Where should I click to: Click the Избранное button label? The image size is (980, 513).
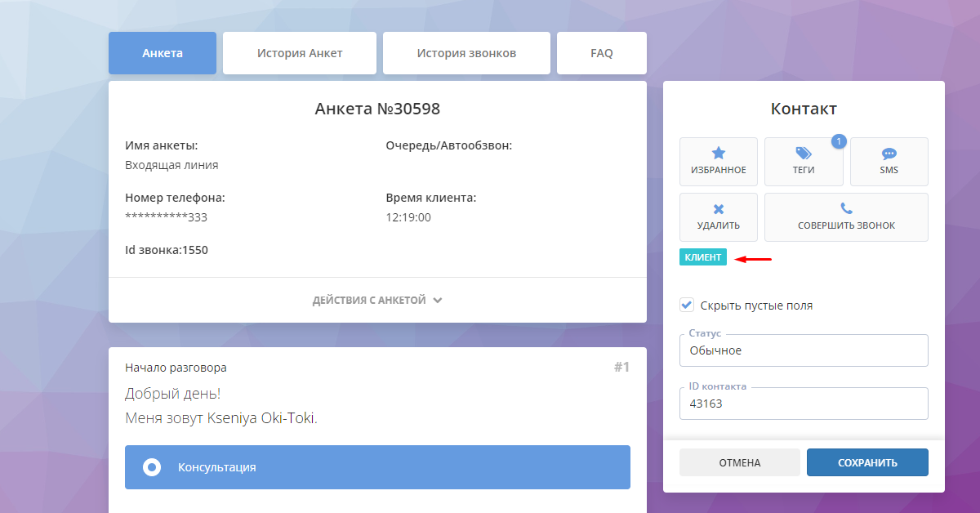tap(719, 170)
